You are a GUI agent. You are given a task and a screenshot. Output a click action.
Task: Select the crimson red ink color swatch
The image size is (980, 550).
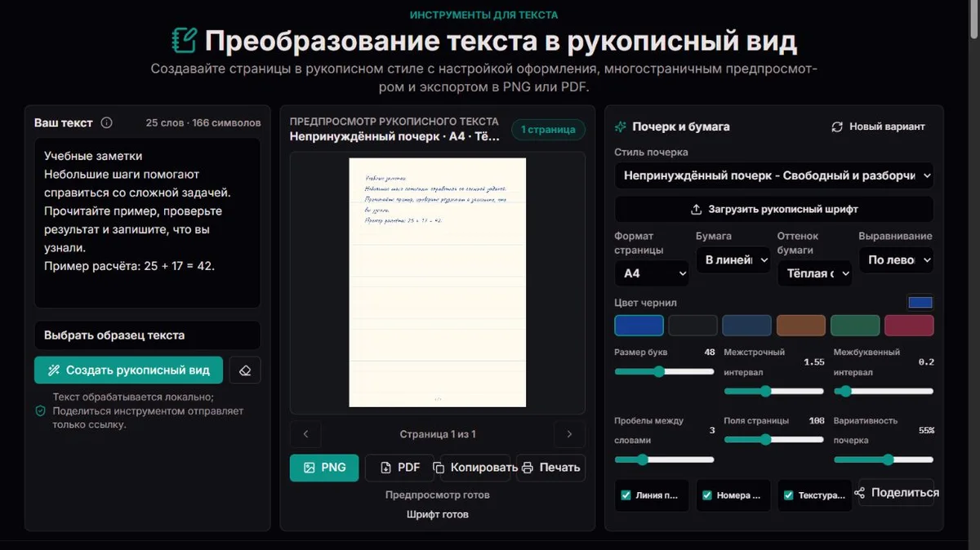pos(909,326)
